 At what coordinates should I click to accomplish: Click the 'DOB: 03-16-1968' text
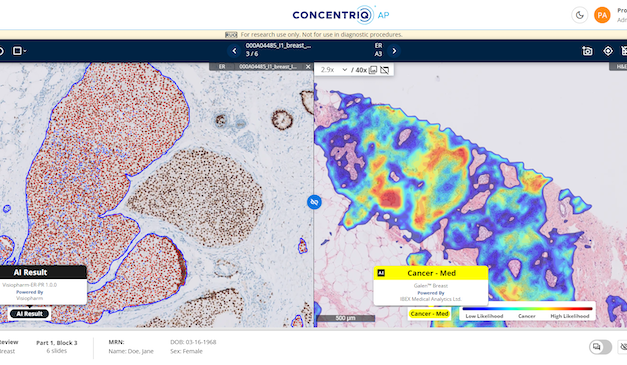tap(193, 342)
